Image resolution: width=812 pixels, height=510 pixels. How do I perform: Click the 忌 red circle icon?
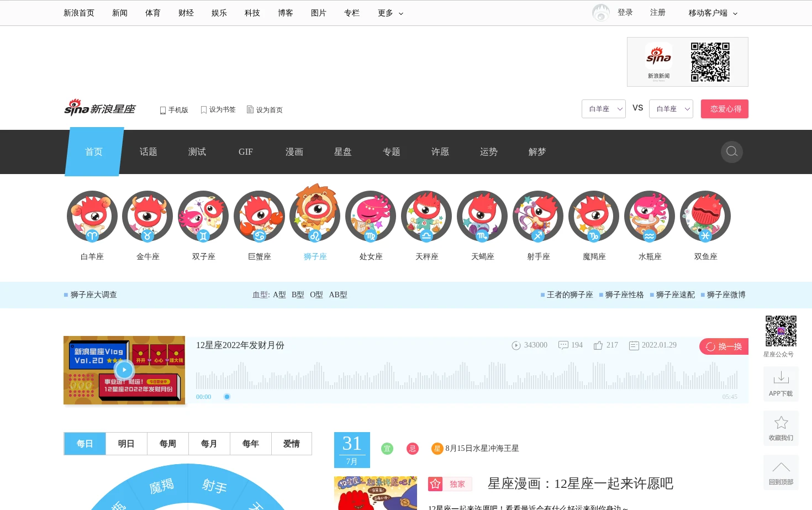point(413,449)
